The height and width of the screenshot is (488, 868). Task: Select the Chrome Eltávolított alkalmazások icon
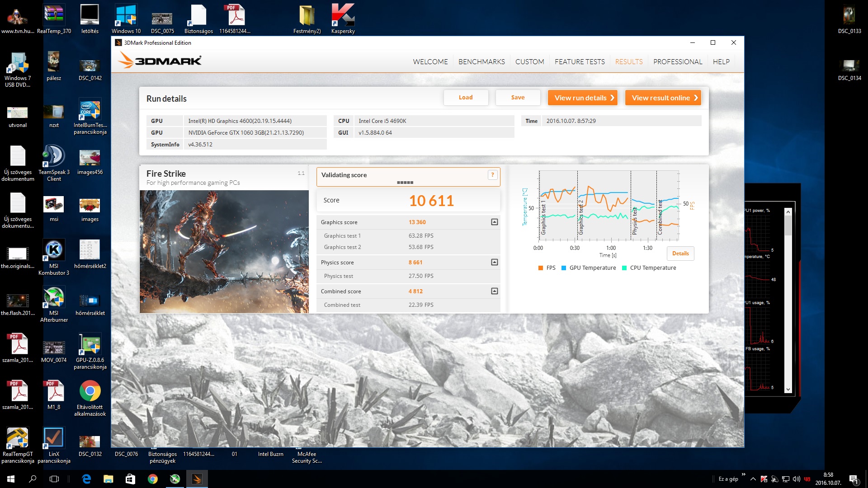[x=90, y=399]
